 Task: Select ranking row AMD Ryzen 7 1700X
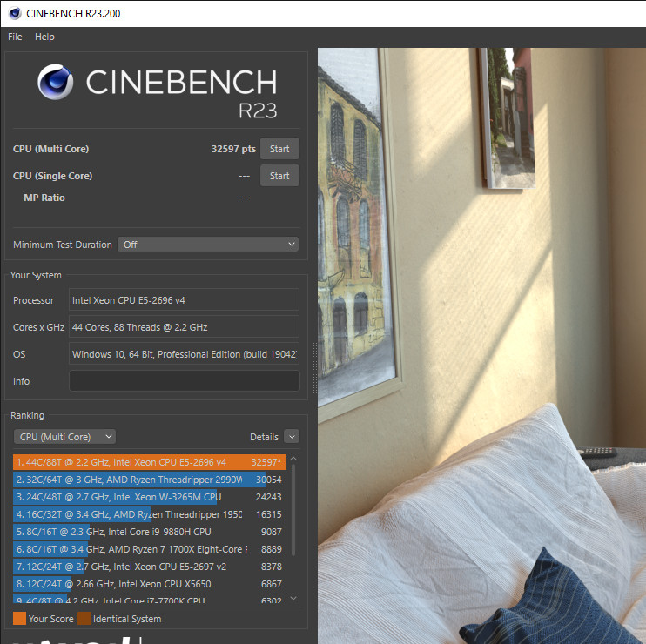(150, 549)
